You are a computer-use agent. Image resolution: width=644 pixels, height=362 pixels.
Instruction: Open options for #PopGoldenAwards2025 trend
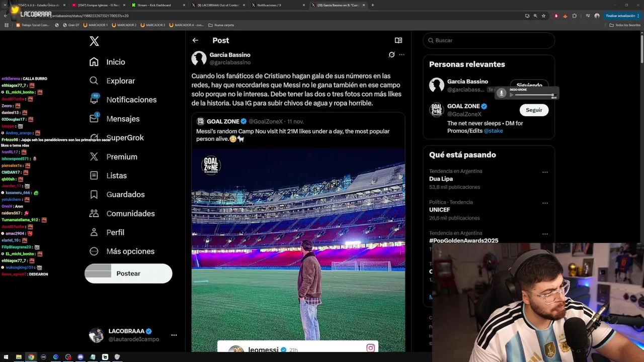(x=545, y=234)
